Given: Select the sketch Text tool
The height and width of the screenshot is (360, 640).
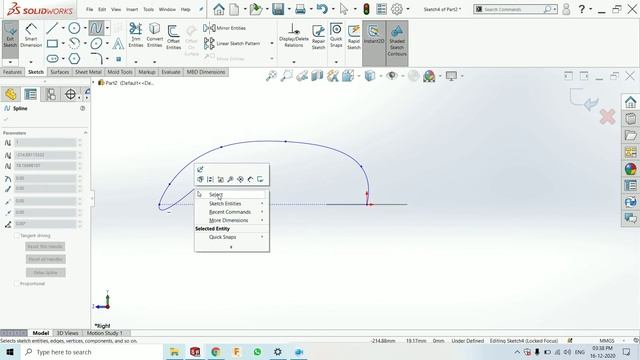Looking at the screenshot, I should (x=118, y=43).
